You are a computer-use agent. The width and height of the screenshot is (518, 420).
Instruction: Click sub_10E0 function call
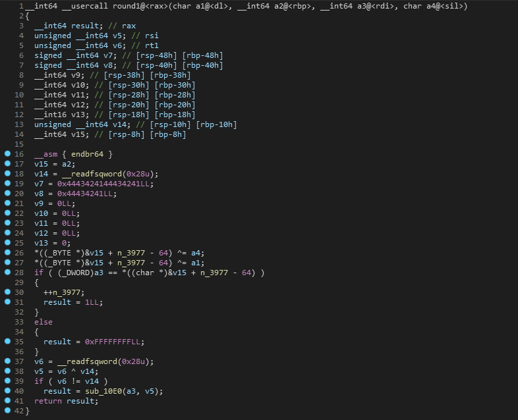coord(103,391)
